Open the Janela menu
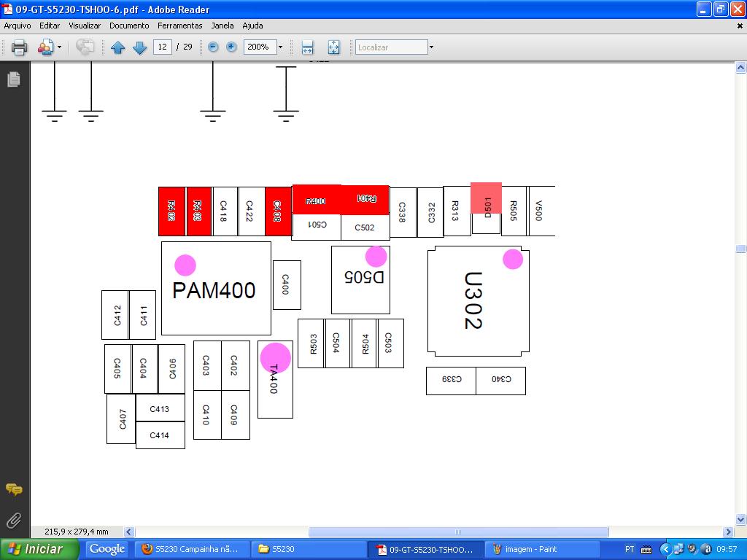Viewport: 747px width, 560px height. pos(222,26)
